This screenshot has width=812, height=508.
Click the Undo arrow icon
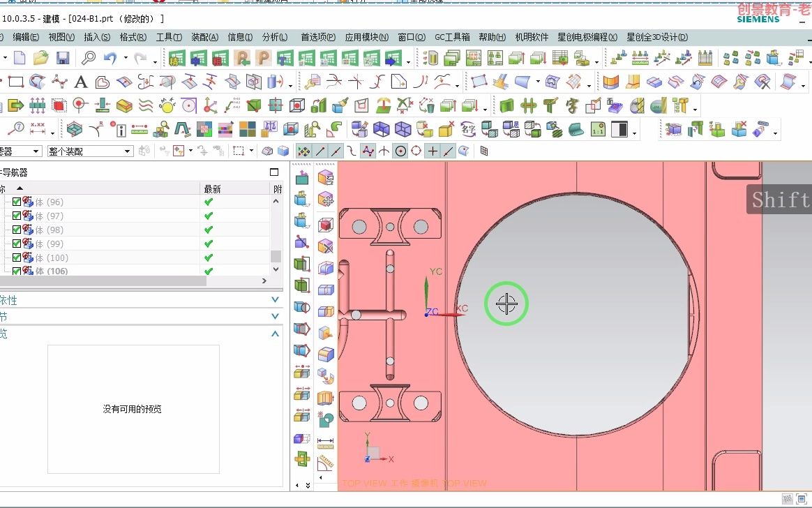[x=110, y=58]
